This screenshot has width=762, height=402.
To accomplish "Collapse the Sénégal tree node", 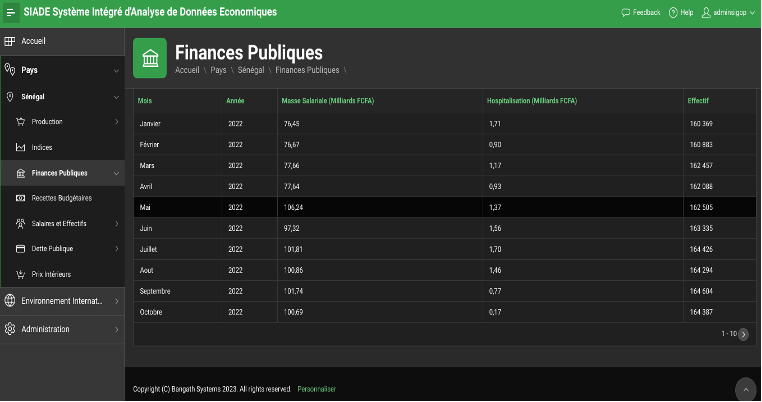I will (x=116, y=97).
